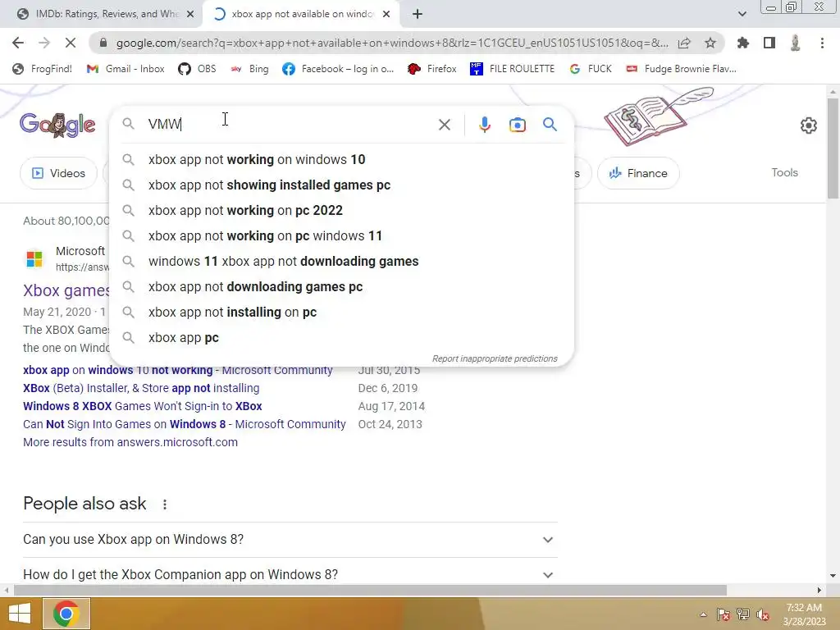The width and height of the screenshot is (840, 630).
Task: Open a new tab with plus
Action: coord(418,14)
